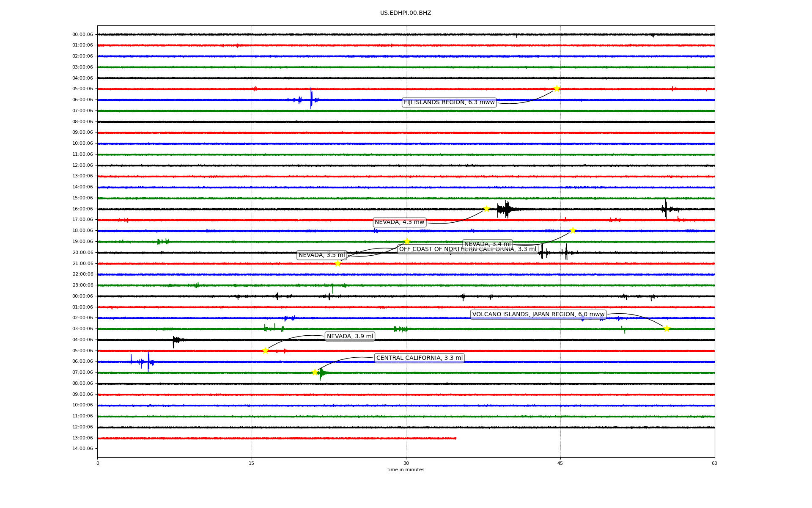
Task: Click the CENTRAL CALIFORNIA, 3.3 ml label
Action: click(x=419, y=358)
